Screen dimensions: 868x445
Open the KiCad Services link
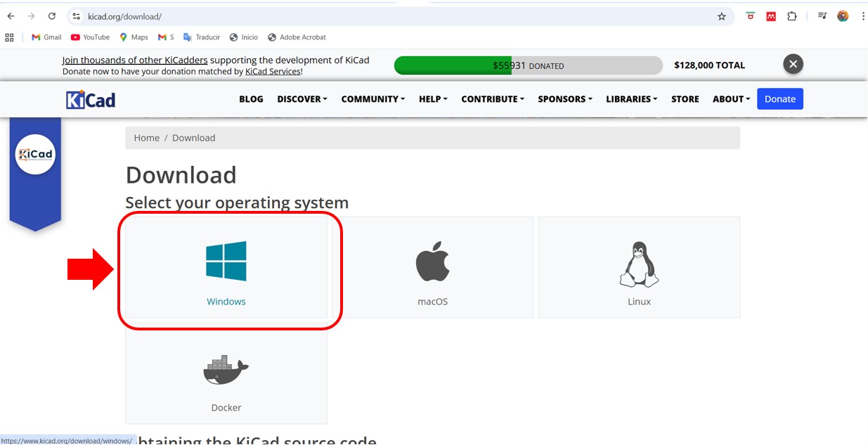point(273,71)
